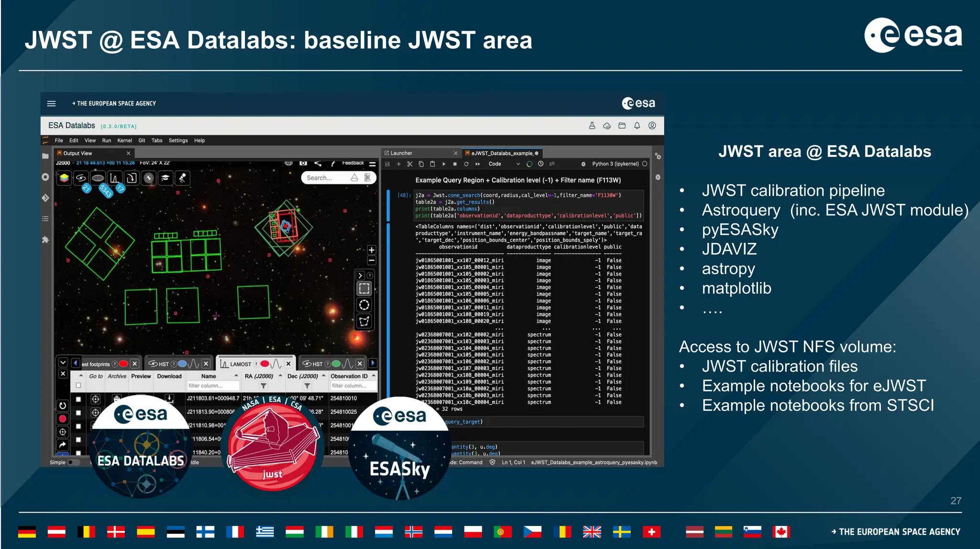The width and height of the screenshot is (980, 549).
Task: Click the ESASky share icon
Action: pyautogui.click(x=318, y=163)
